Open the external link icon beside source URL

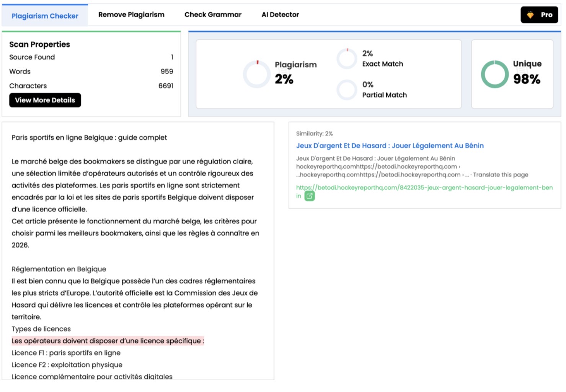[x=309, y=196]
